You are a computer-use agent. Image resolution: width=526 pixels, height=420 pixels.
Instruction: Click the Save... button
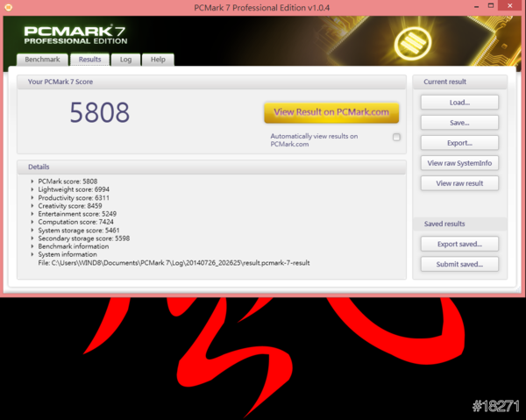click(459, 123)
